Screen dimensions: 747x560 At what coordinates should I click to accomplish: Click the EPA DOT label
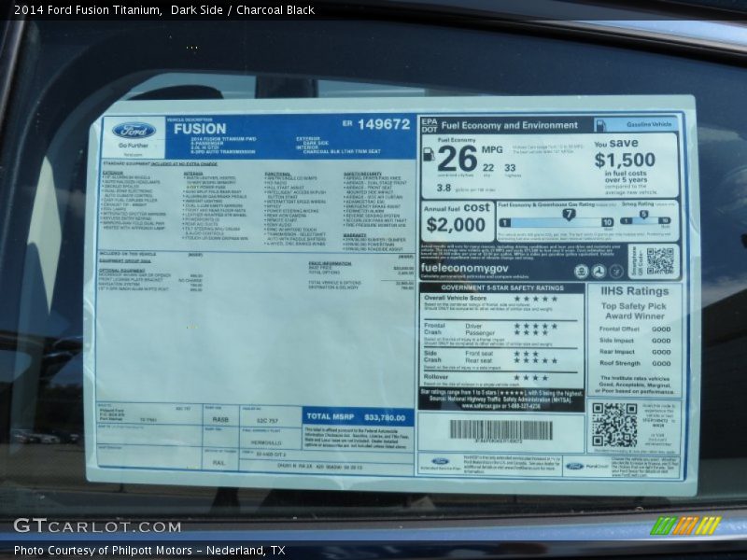pyautogui.click(x=429, y=125)
